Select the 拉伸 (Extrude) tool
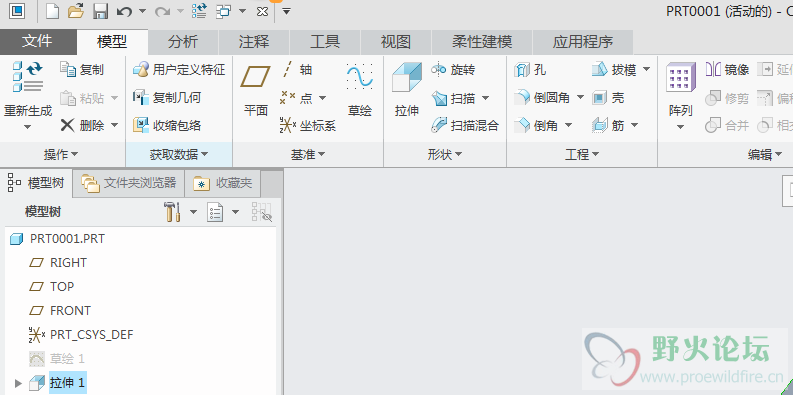The width and height of the screenshot is (793, 395). pos(407,90)
